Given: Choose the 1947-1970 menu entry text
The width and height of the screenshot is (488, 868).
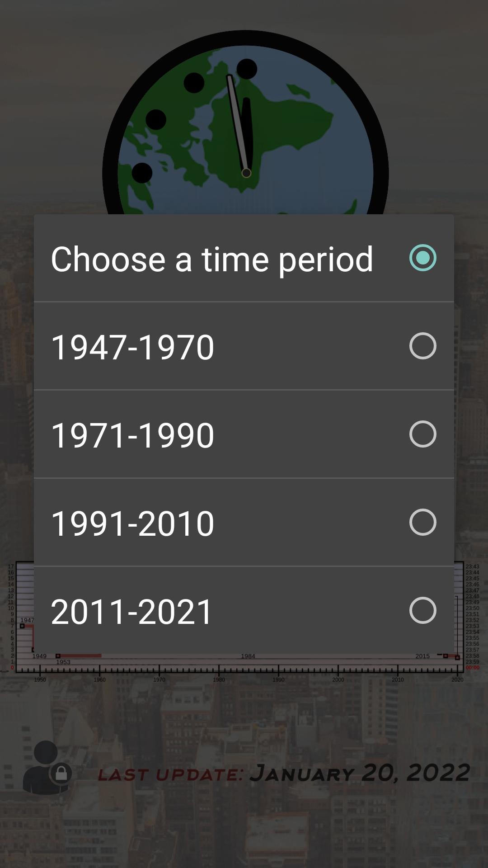Looking at the screenshot, I should [132, 347].
